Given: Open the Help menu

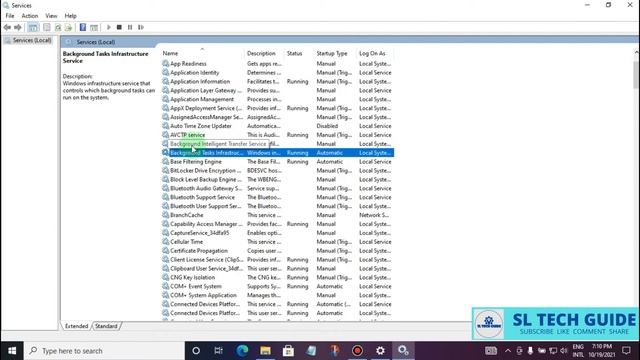Looking at the screenshot, I should pyautogui.click(x=70, y=16).
